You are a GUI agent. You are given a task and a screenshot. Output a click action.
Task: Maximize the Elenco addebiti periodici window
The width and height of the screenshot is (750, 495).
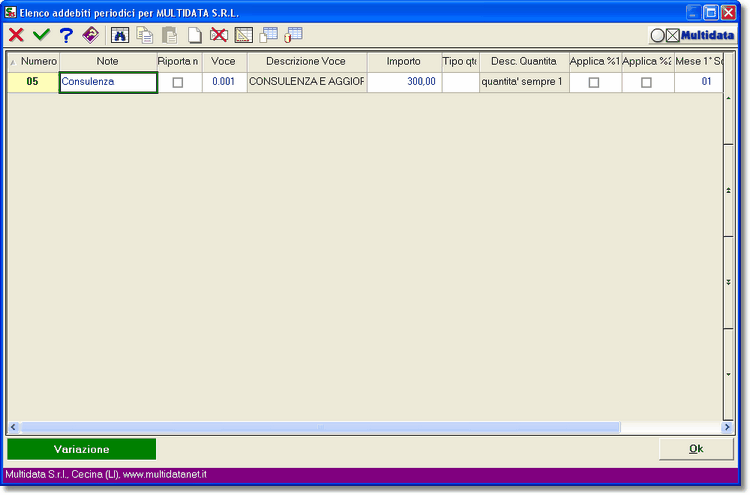[x=711, y=12]
